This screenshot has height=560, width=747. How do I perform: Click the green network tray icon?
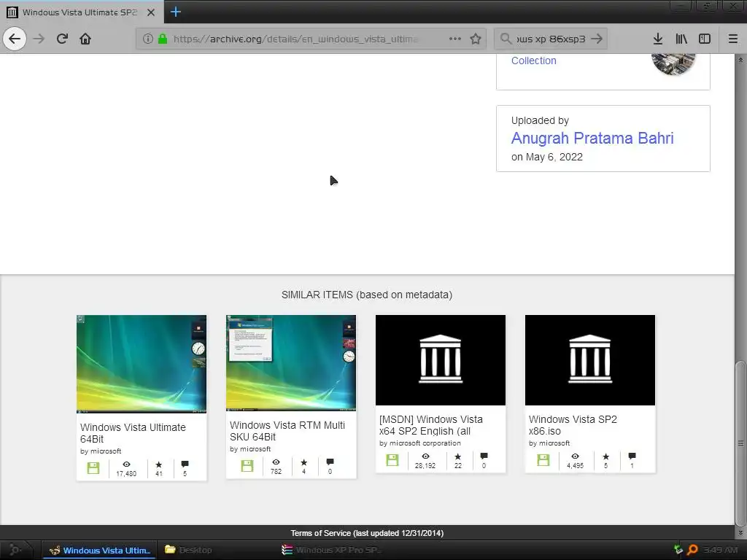[x=678, y=550]
